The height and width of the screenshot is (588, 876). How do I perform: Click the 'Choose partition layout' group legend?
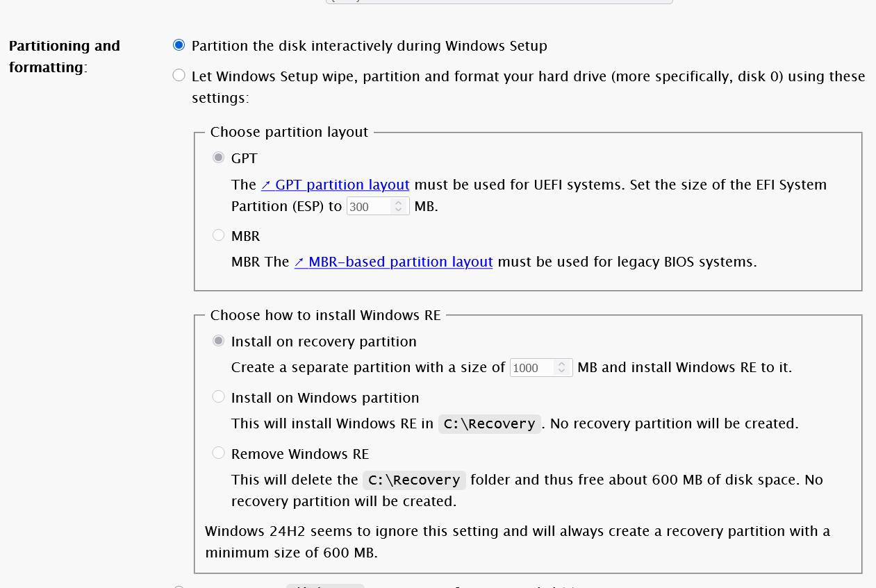pos(289,132)
